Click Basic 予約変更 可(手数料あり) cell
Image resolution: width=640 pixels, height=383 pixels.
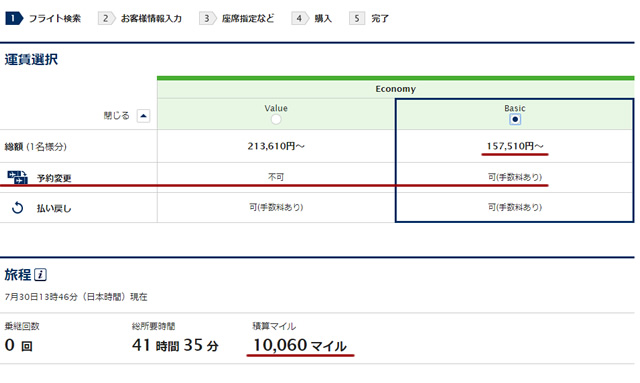[515, 177]
